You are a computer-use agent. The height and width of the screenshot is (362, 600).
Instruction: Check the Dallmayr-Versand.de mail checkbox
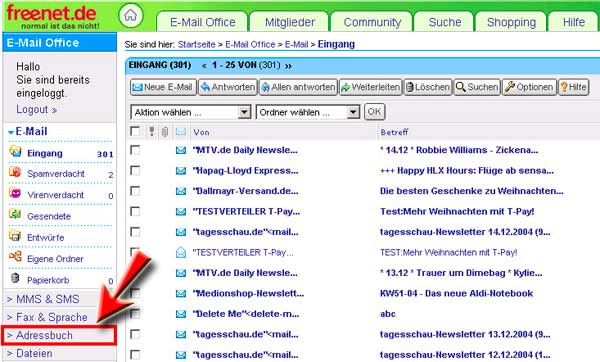point(135,191)
